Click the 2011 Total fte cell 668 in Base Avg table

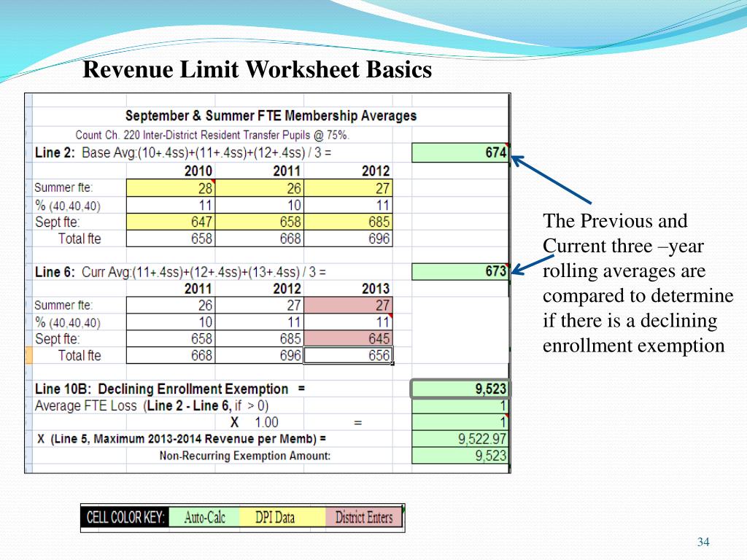tap(260, 238)
